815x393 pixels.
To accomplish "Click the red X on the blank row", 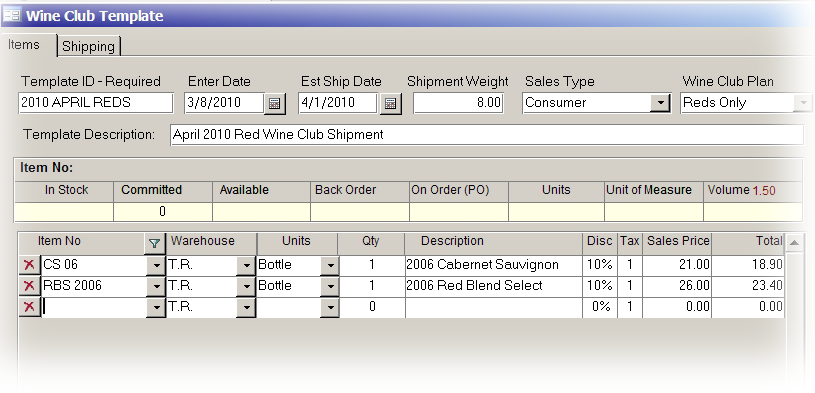I will point(29,307).
